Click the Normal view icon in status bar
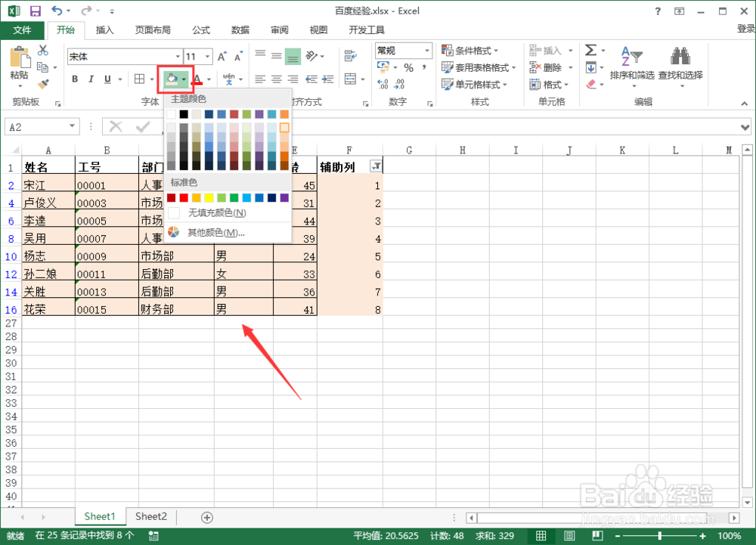The image size is (756, 545). coord(541,536)
